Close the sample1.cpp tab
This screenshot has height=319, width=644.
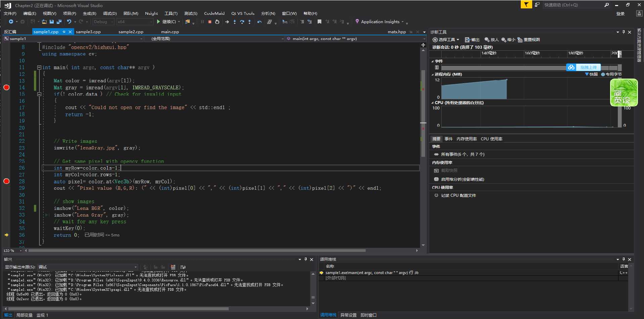pyautogui.click(x=70, y=32)
